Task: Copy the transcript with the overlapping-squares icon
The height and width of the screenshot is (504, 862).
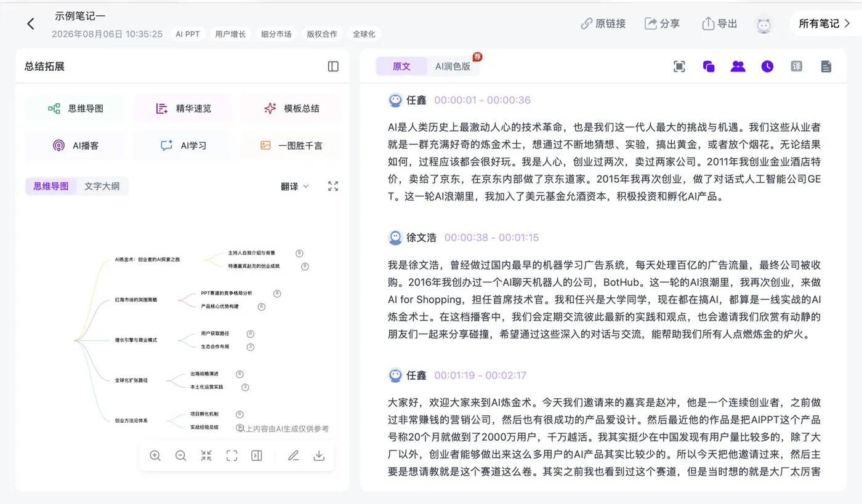Action: click(x=709, y=66)
